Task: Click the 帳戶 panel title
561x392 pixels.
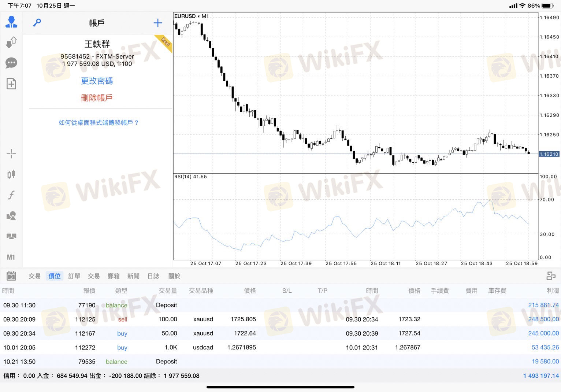Action: tap(97, 23)
